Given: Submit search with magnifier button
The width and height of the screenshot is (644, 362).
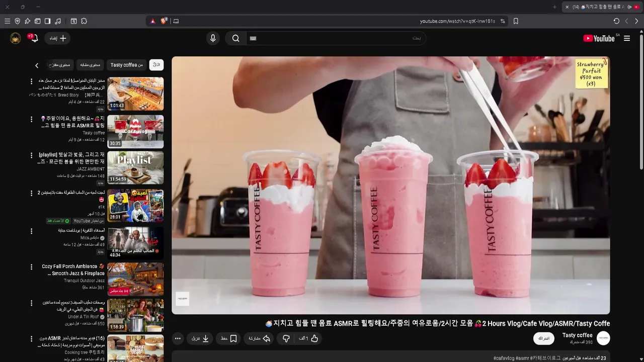Looking at the screenshot, I should click(x=235, y=38).
